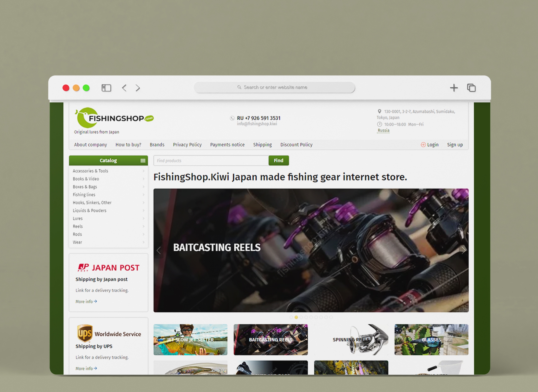Click the green Find button
Viewport: 538px width, 392px height.
[x=278, y=161]
